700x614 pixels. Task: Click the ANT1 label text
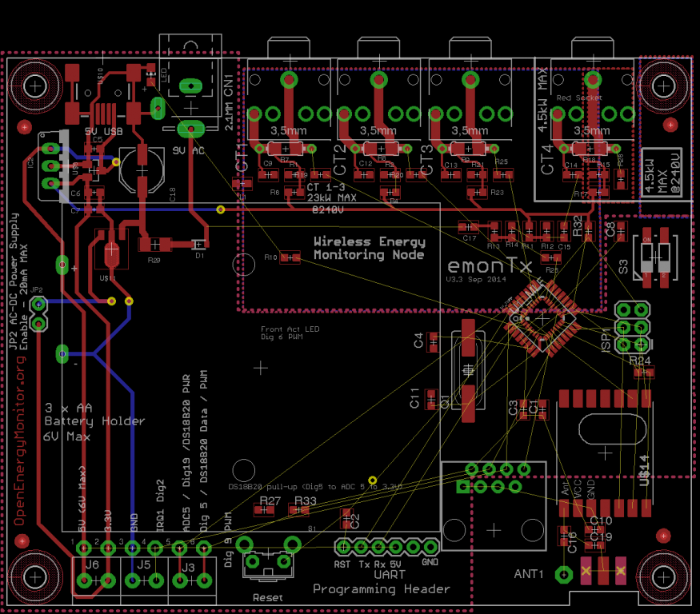(x=529, y=574)
